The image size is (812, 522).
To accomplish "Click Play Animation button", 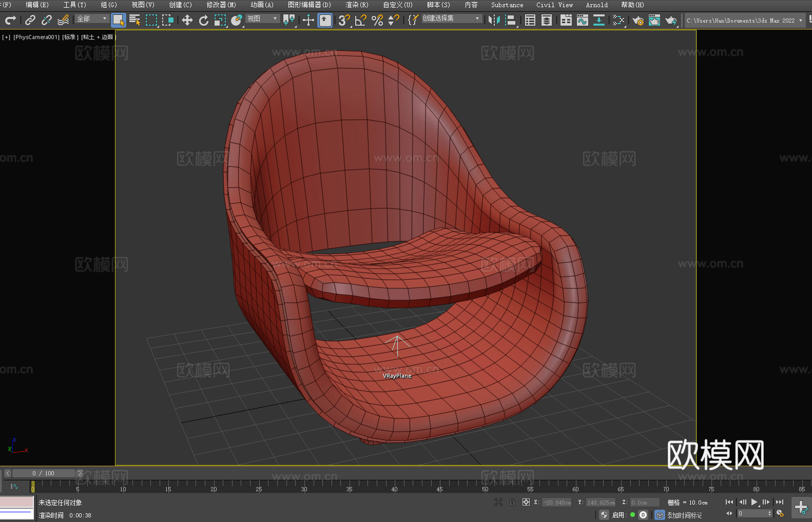I will click(x=755, y=502).
